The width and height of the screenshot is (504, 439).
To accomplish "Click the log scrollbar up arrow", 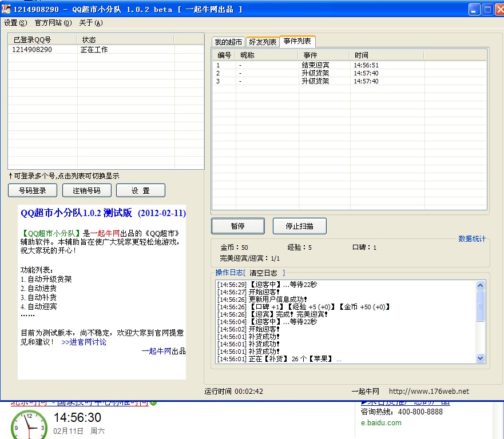I will click(481, 285).
